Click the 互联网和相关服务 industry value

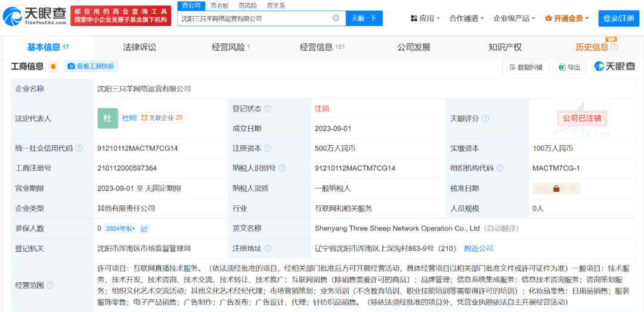tap(343, 208)
